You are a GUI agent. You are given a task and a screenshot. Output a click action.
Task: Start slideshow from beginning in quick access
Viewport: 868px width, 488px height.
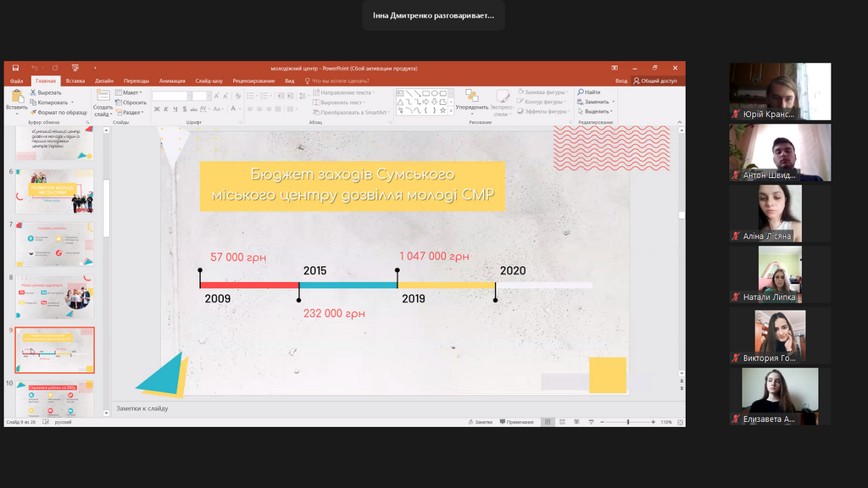coord(75,68)
